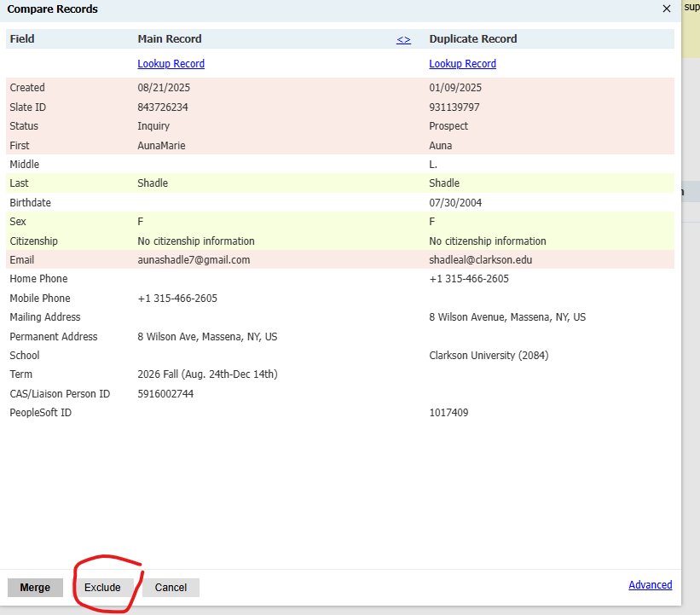The height and width of the screenshot is (615, 700).
Task: Click birthdate value 07/30/2004
Action: point(455,203)
